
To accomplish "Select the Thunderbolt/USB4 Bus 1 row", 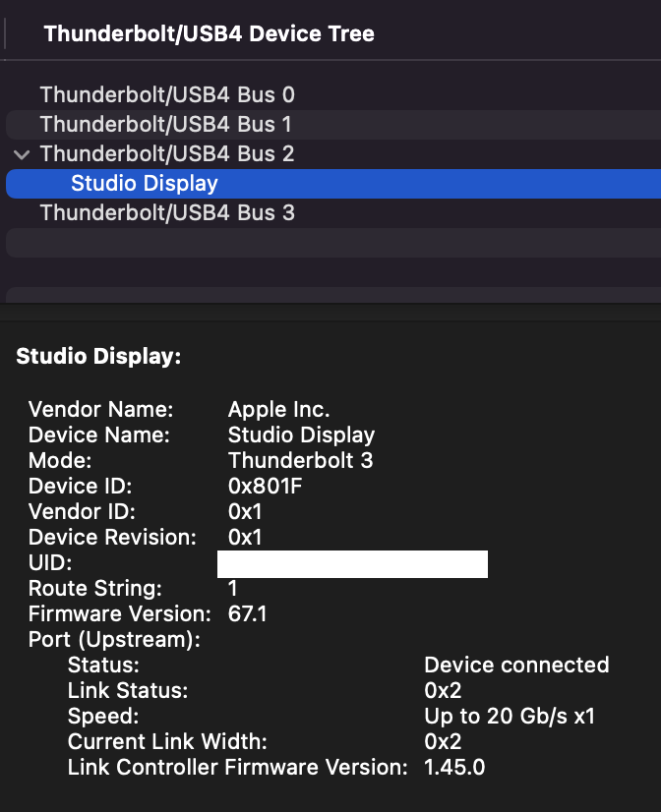I will [167, 125].
